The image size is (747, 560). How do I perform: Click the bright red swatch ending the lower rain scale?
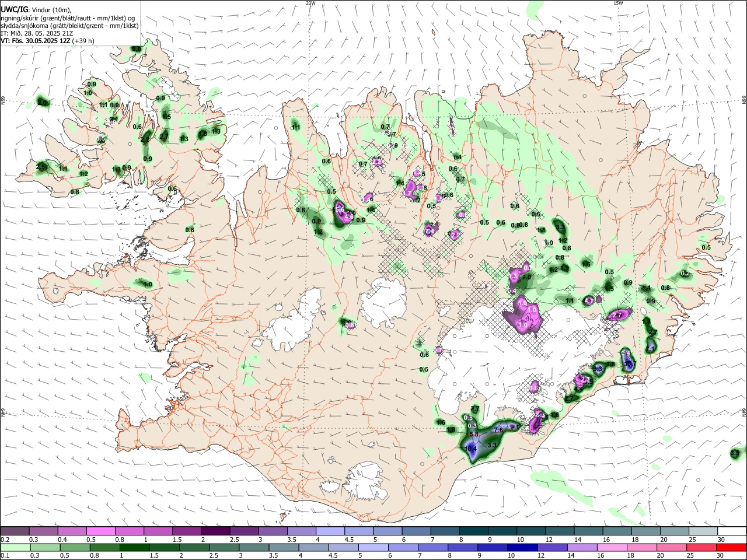(x=732, y=547)
